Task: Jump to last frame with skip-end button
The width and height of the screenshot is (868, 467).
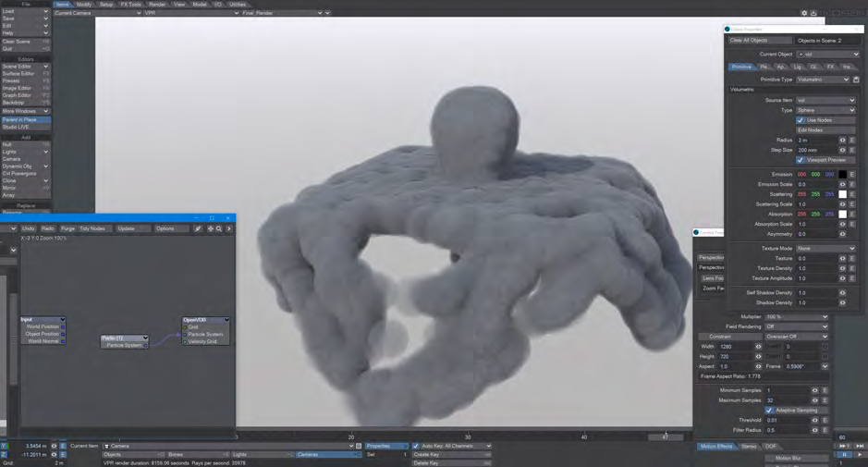Action: point(859,446)
